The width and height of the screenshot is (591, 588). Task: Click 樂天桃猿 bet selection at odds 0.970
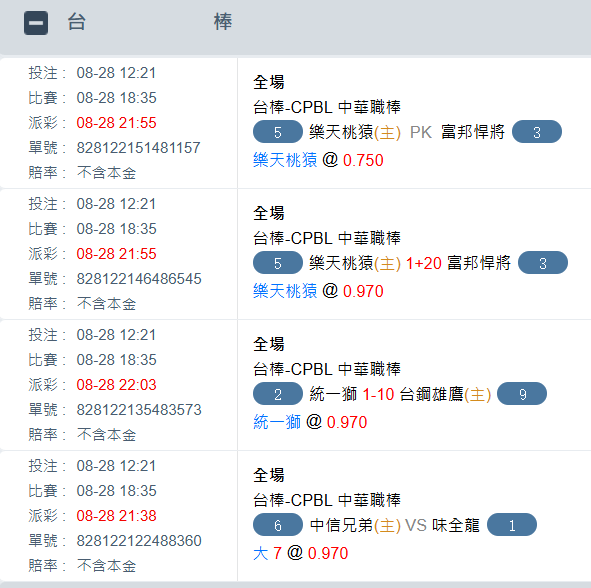pos(285,291)
